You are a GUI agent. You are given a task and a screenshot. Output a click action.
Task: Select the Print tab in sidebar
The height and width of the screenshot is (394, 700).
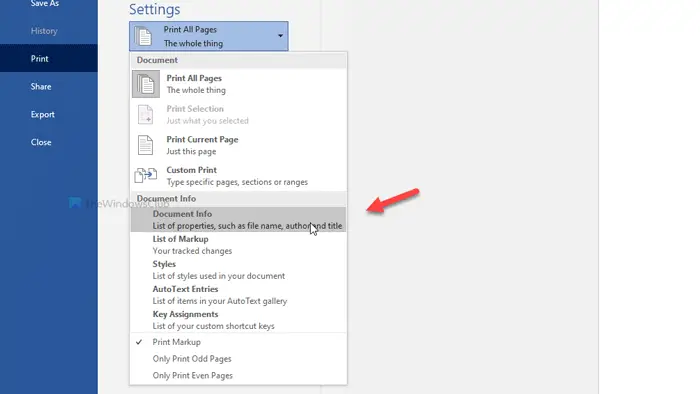[49, 58]
